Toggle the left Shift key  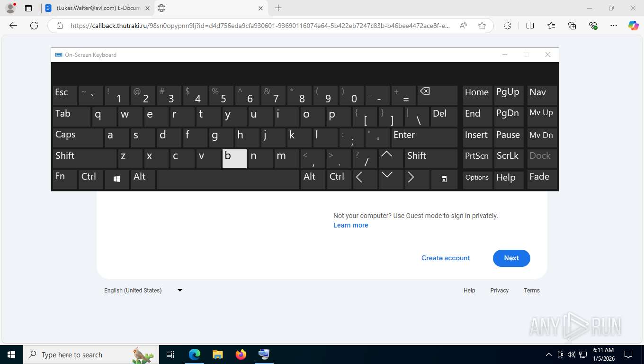tap(84, 158)
